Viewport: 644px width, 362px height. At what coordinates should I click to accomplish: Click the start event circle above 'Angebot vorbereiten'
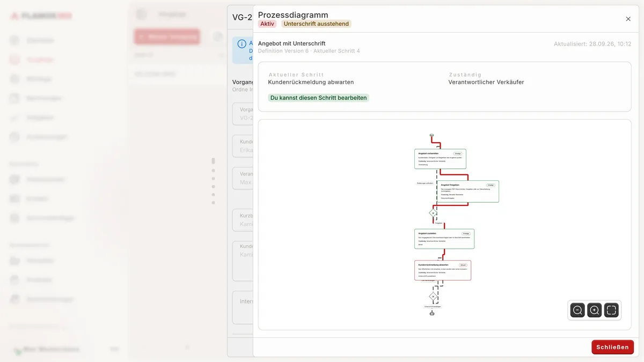click(x=431, y=135)
